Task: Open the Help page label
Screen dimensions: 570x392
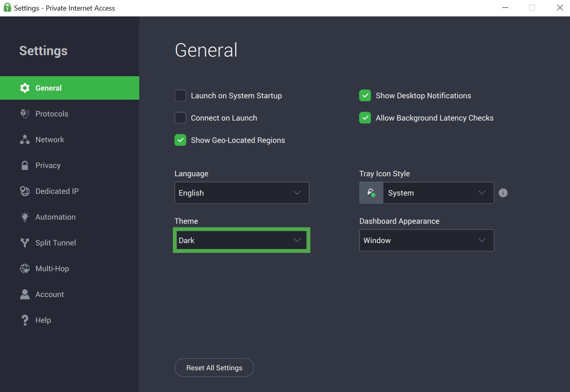Action: 43,320
